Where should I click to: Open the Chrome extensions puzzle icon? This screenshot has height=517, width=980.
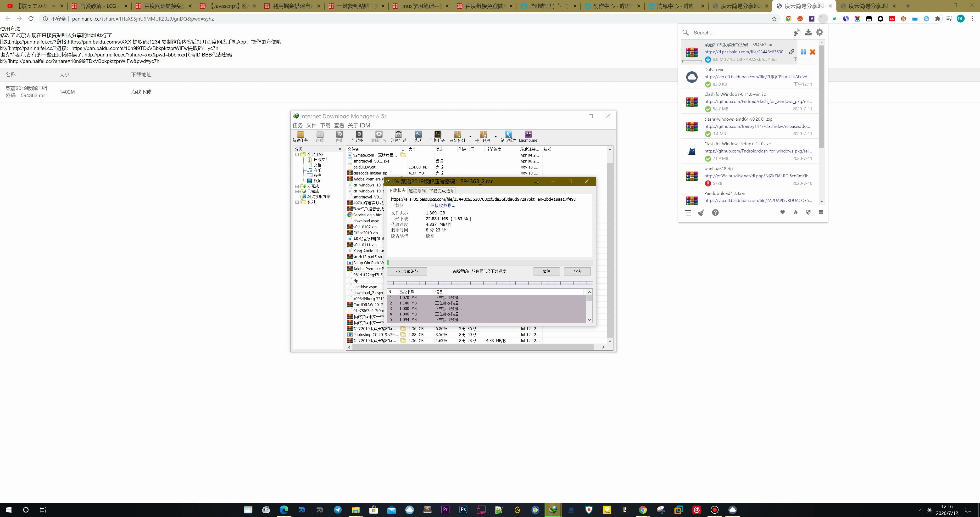938,18
